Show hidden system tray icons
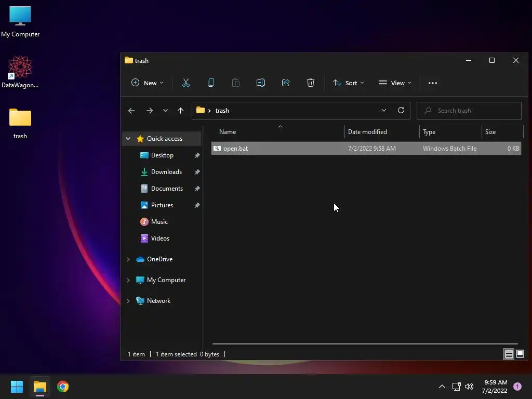 point(442,387)
